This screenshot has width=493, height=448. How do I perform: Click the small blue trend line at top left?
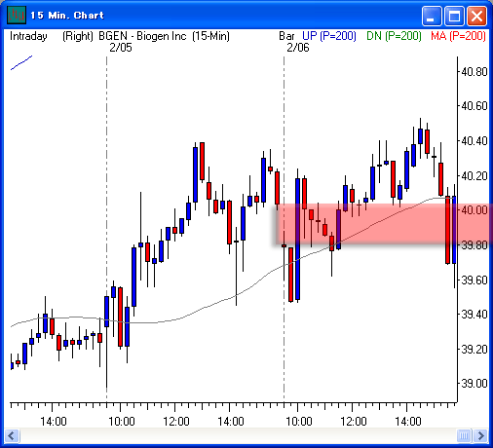pos(21,62)
